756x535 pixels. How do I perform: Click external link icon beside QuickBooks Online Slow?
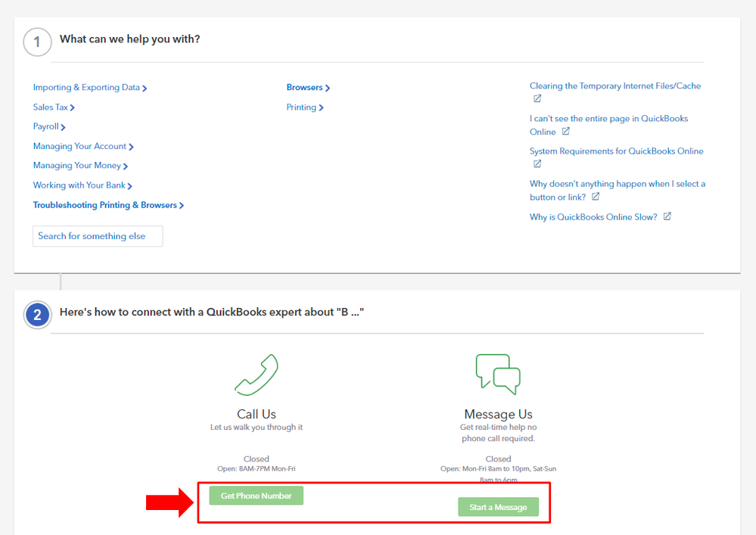(x=667, y=216)
